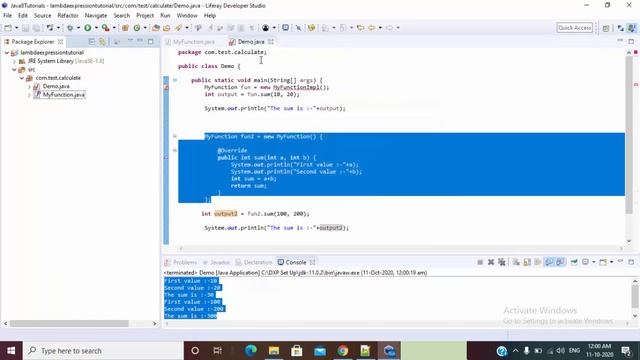Collapse the main method fold marker
640x360 pixels.
(x=175, y=80)
